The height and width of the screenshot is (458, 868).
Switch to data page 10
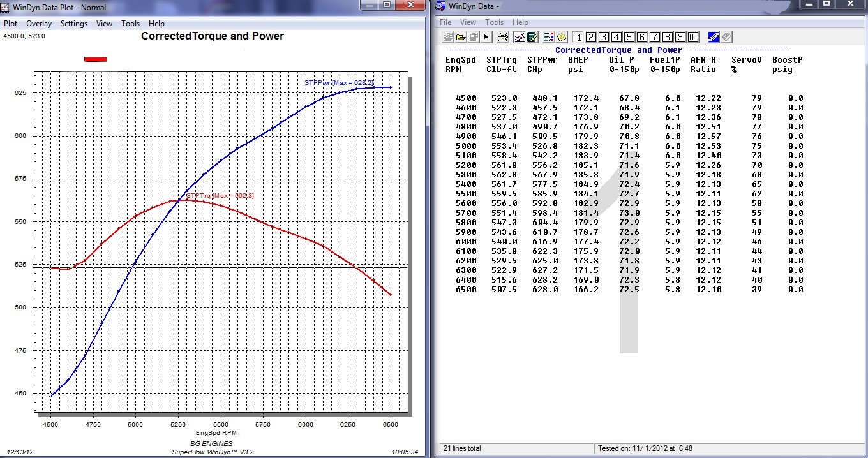[693, 37]
